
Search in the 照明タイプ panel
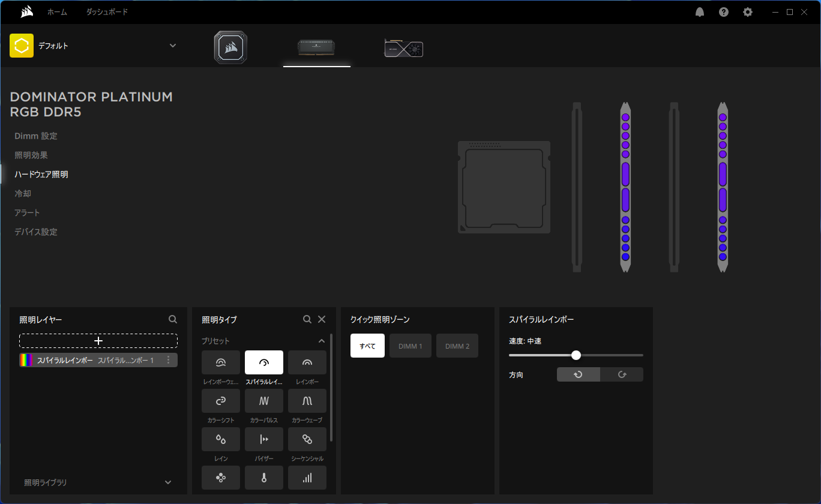[307, 320]
